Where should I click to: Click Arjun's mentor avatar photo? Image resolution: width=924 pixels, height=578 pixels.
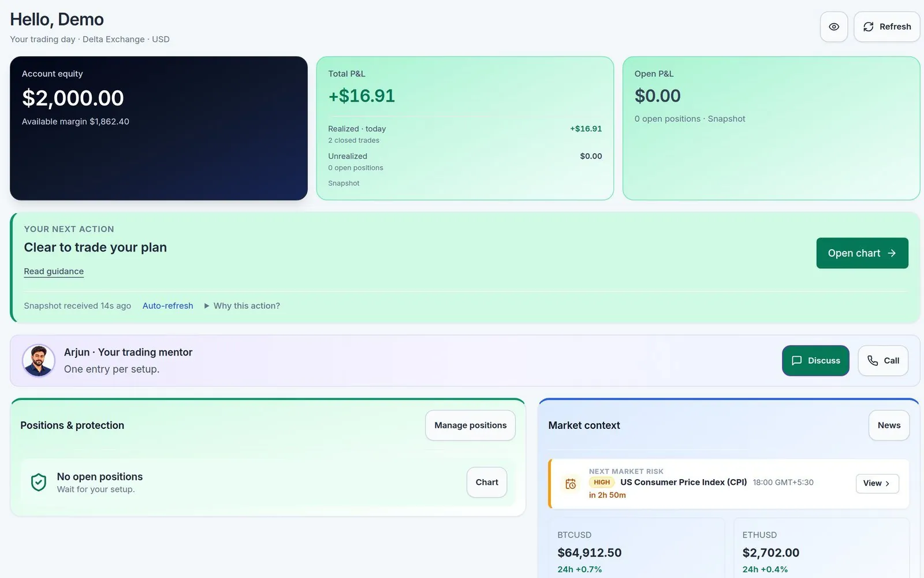[x=39, y=361]
